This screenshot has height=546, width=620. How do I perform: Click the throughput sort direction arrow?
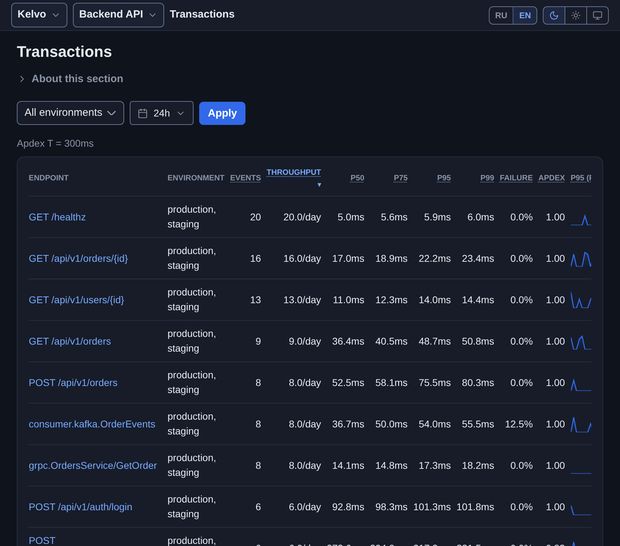[319, 185]
